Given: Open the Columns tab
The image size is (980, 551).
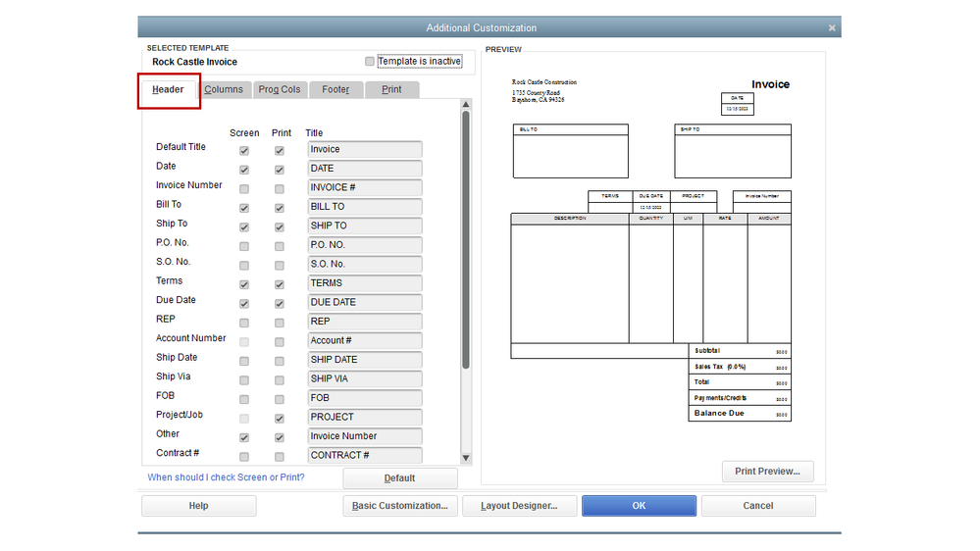Looking at the screenshot, I should [223, 89].
